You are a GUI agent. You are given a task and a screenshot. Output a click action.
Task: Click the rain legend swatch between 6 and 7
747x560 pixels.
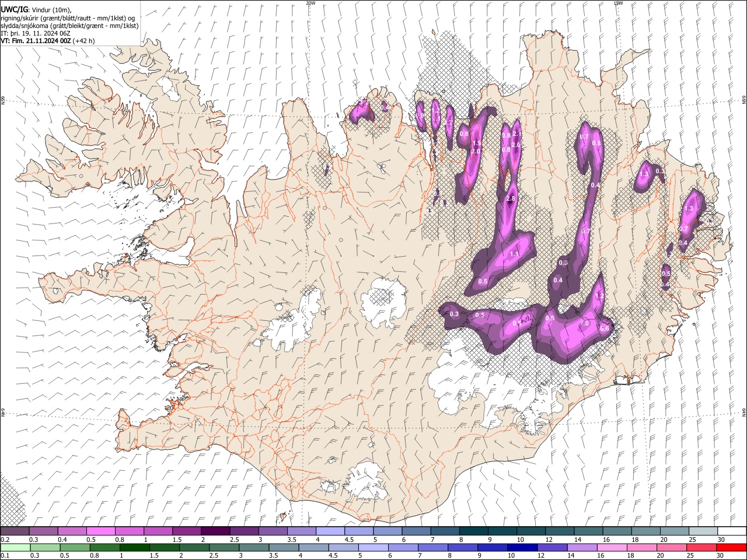[x=403, y=548]
